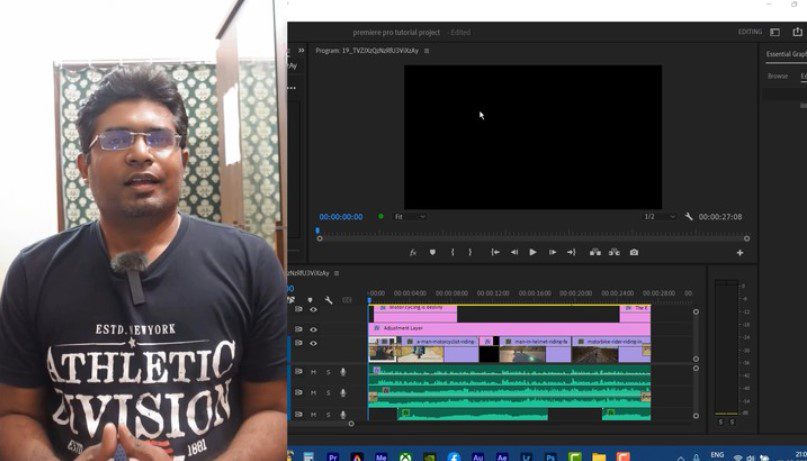Open the Program monitor Button Editor
This screenshot has height=461, width=807.
point(740,253)
